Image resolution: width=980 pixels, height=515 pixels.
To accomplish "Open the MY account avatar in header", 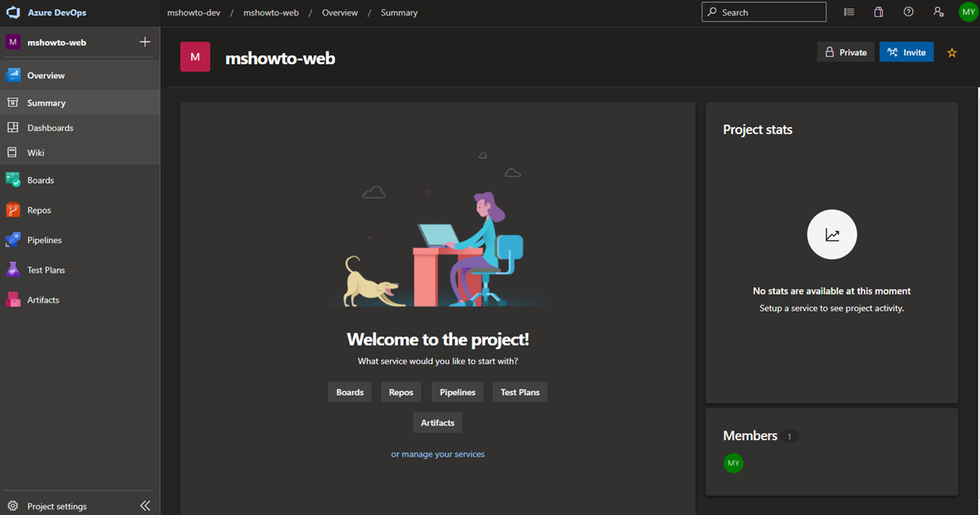I will pos(968,12).
